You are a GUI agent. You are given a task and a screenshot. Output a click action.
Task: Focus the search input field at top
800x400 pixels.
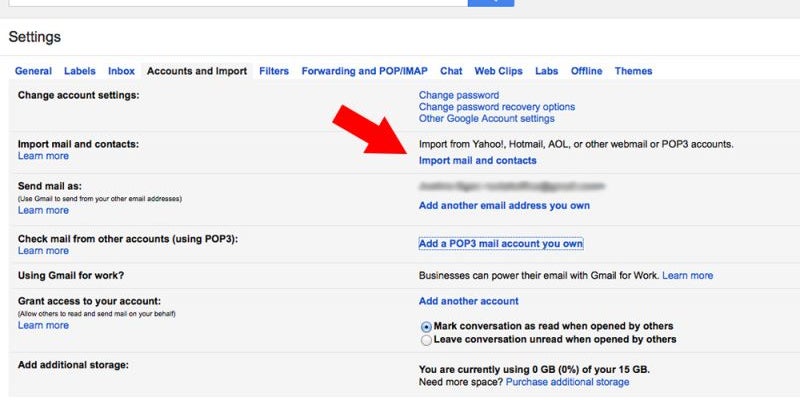pos(238,3)
